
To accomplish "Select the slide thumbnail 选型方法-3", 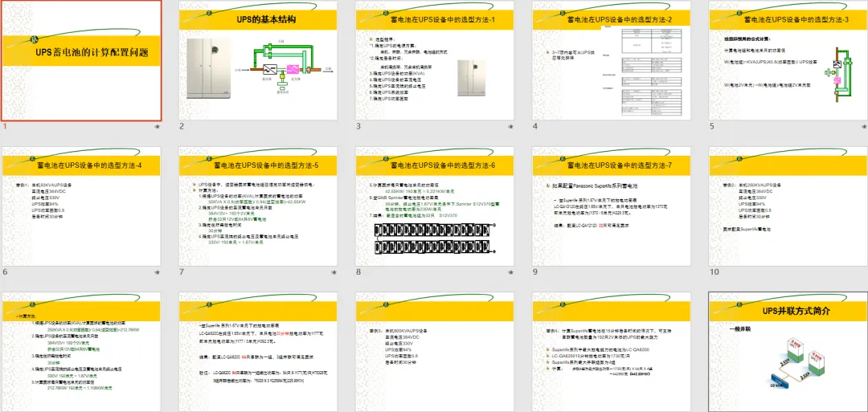I will 789,60.
